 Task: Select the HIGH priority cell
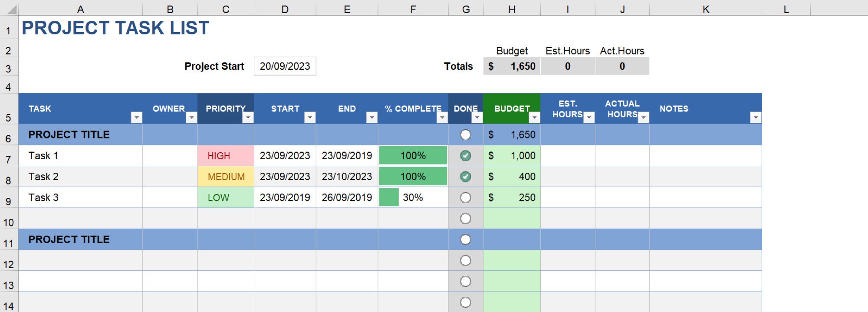[226, 156]
